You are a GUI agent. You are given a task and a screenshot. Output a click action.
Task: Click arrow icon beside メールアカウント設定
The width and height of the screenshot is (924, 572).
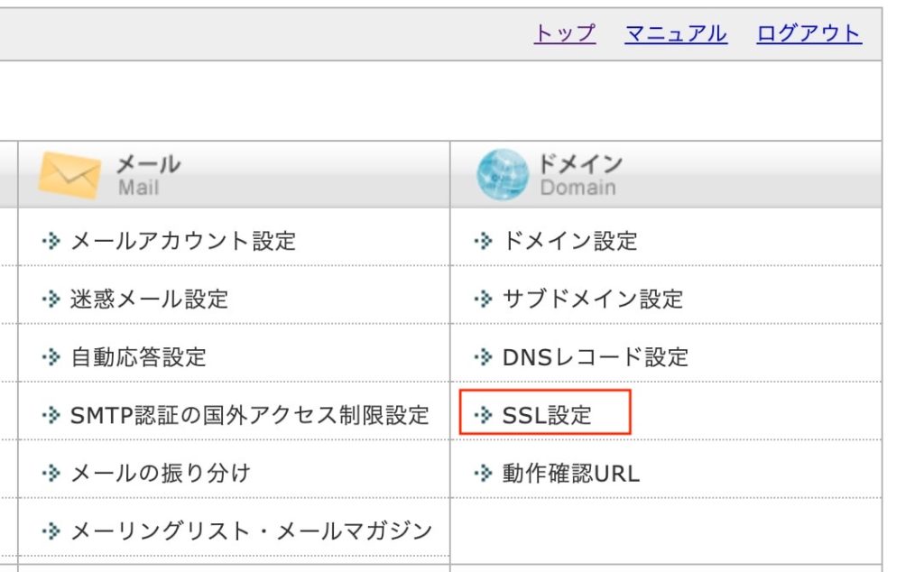coord(51,241)
